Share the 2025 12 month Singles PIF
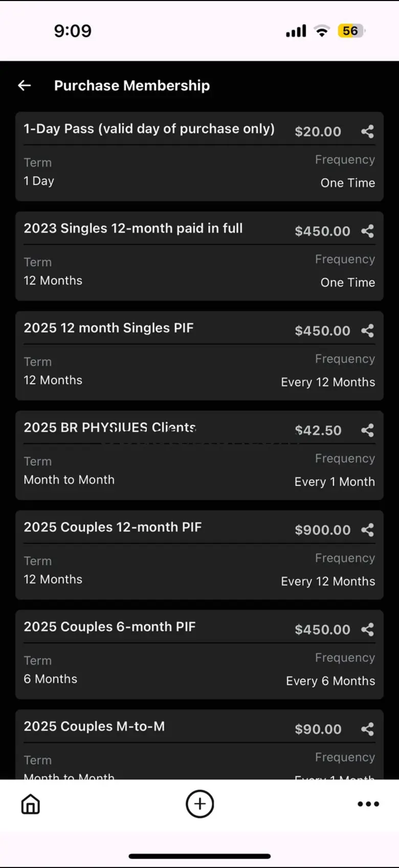This screenshot has width=399, height=868. (367, 331)
